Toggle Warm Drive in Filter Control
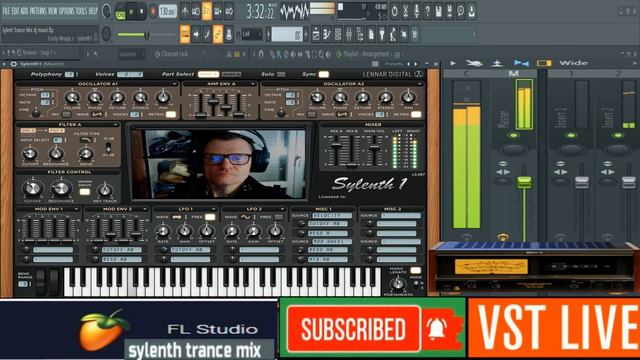The width and height of the screenshot is (640, 360). pyautogui.click(x=85, y=191)
